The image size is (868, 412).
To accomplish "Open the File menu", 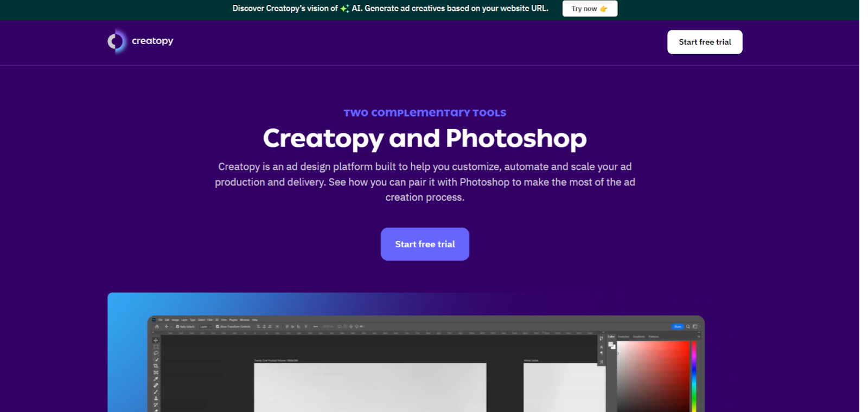I will (x=160, y=320).
